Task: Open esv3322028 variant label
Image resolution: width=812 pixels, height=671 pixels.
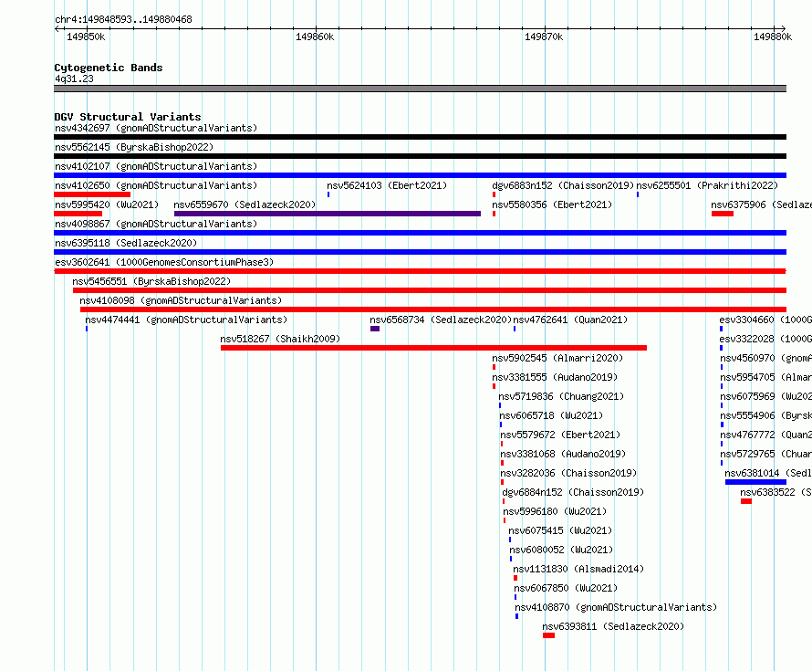Action: coord(765,339)
